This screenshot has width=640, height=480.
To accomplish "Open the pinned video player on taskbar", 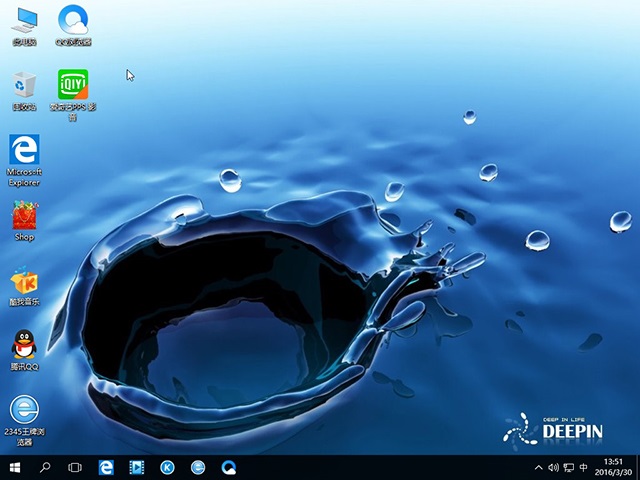I will [x=137, y=467].
